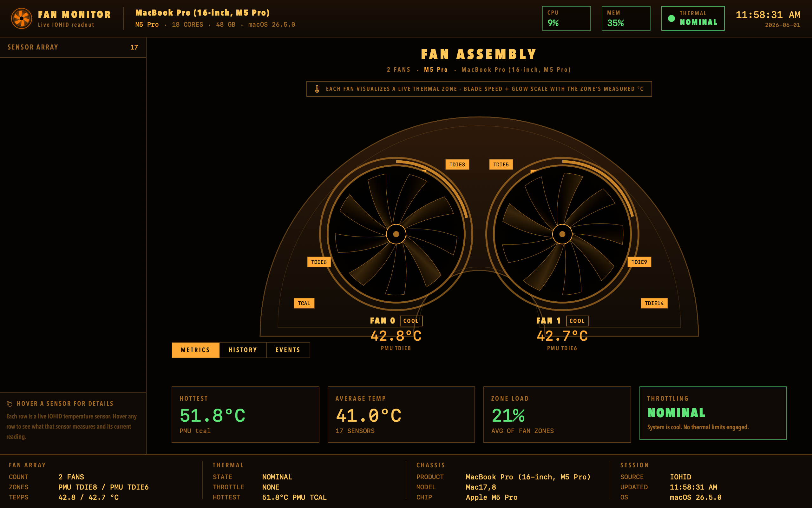Click the PMU TDIE8 label under Fan 0

click(x=396, y=348)
